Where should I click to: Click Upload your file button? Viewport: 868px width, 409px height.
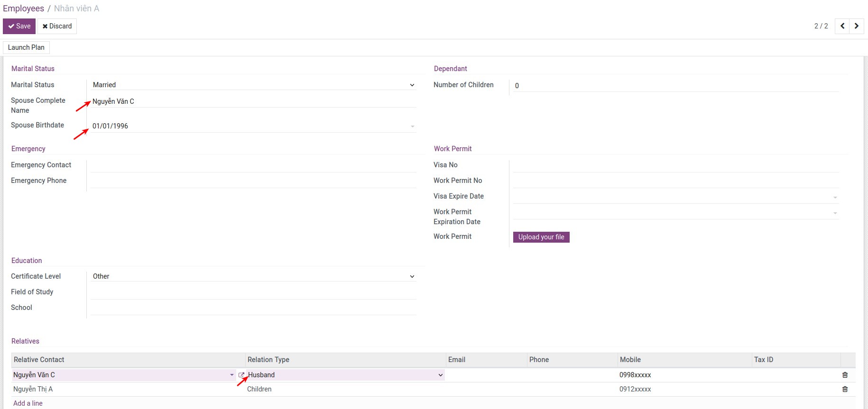[x=541, y=237]
